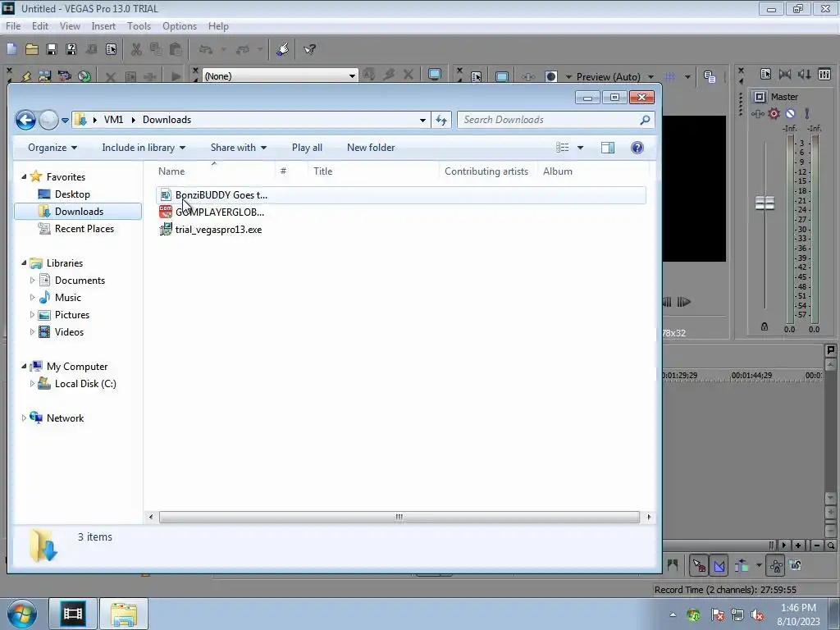840x630 pixels.
Task: Click the Title column header
Action: click(x=374, y=171)
